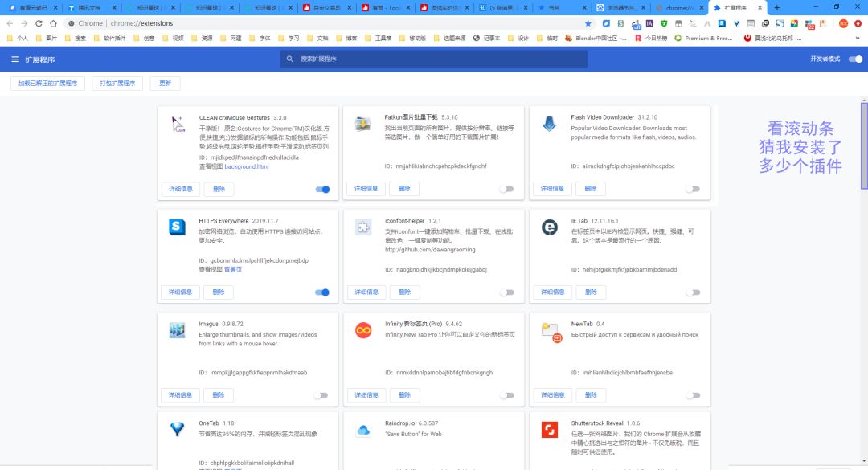The height and width of the screenshot is (470, 868).
Task: Disable HTTPS Everywhere extension
Action: click(x=322, y=292)
